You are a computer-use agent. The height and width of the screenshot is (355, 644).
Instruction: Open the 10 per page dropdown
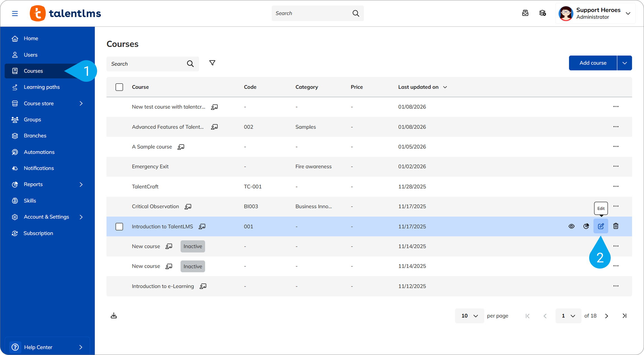point(469,316)
